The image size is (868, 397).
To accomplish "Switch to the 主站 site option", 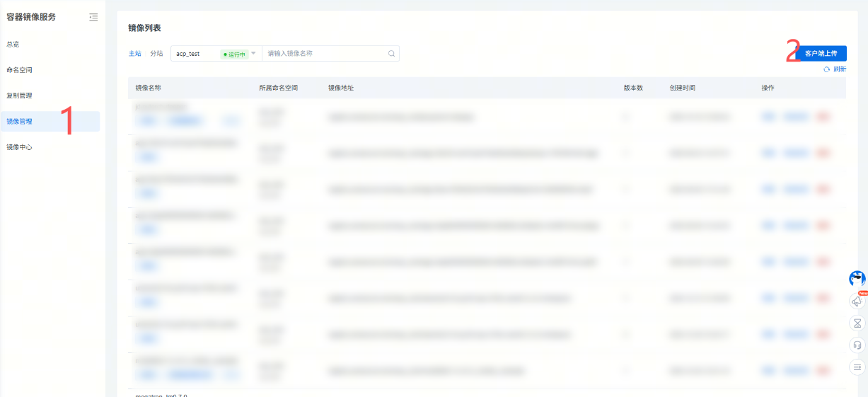I will tap(134, 54).
